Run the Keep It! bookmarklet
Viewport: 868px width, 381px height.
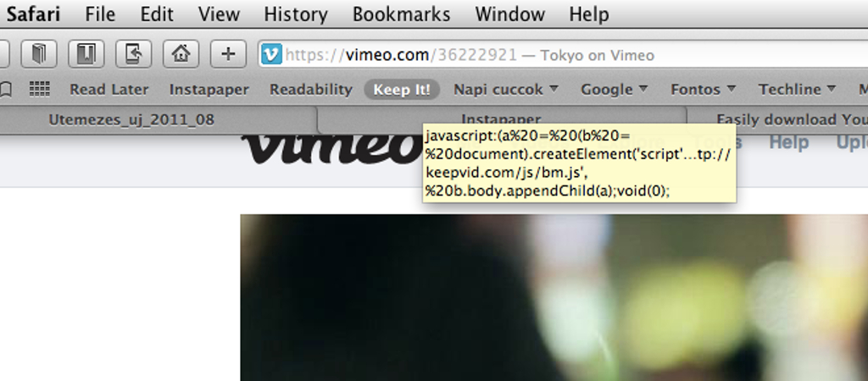tap(402, 89)
